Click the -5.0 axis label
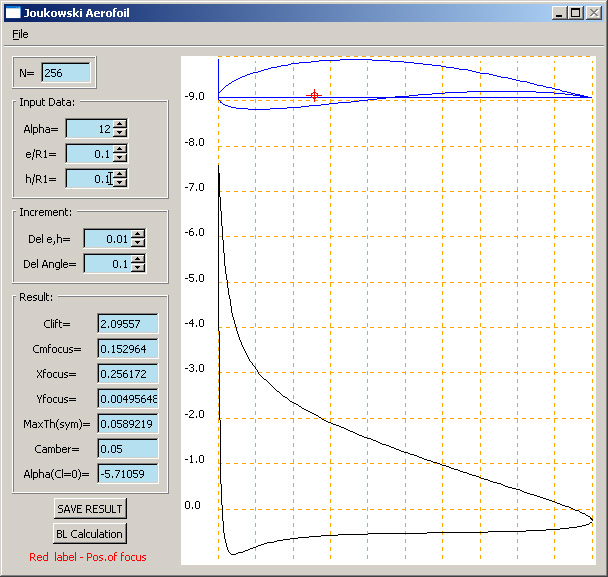 [x=195, y=278]
